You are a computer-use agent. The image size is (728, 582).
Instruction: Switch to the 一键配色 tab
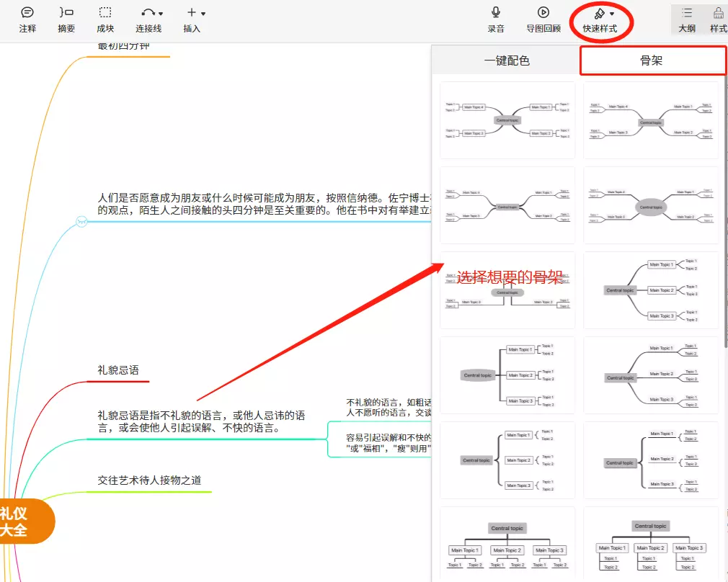pyautogui.click(x=506, y=61)
